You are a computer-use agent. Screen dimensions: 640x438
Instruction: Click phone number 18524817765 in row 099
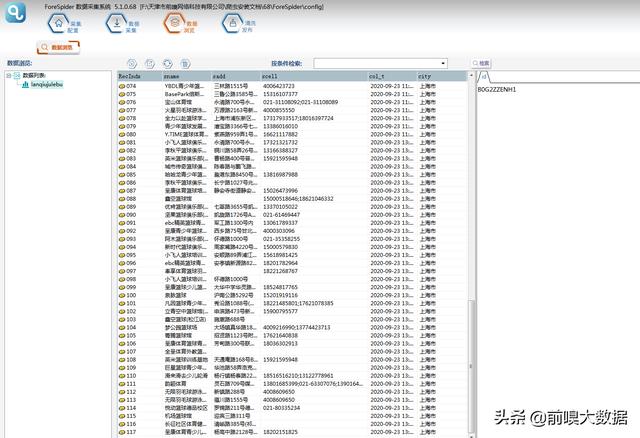coord(280,287)
